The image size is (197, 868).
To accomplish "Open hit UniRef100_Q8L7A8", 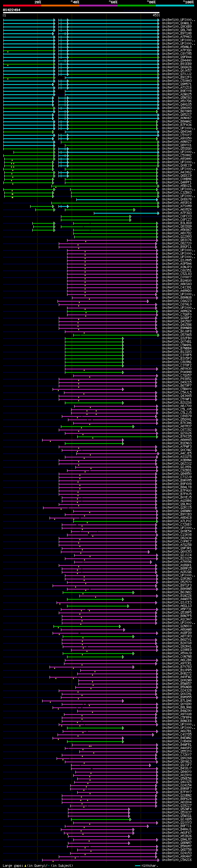I will (177, 30).
